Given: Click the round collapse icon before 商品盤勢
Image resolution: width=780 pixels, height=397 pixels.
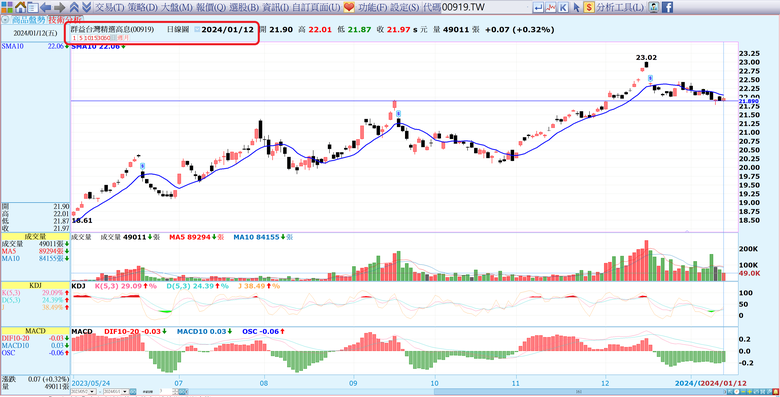Looking at the screenshot, I should tap(5, 20).
